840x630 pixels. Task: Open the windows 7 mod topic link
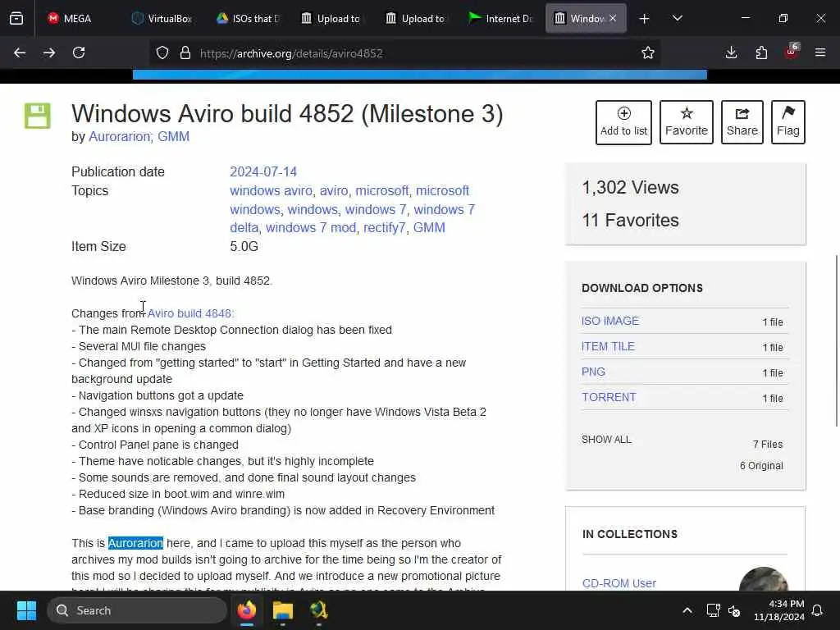311,228
